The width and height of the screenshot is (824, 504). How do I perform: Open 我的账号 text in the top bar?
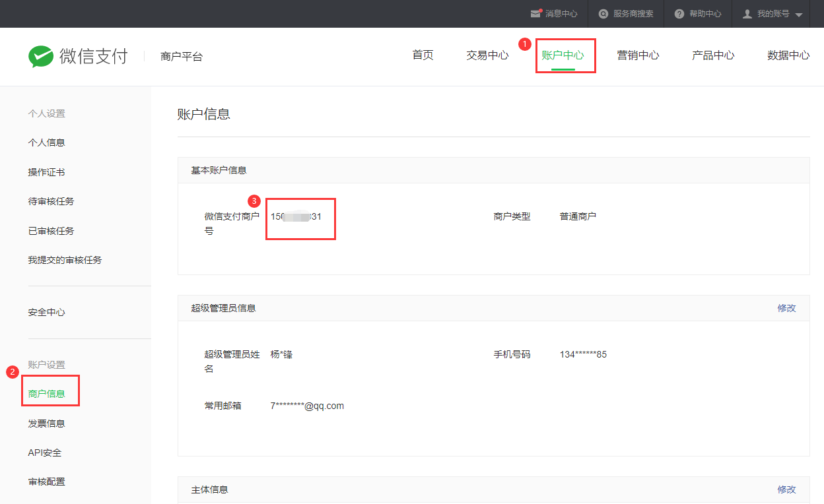(773, 14)
